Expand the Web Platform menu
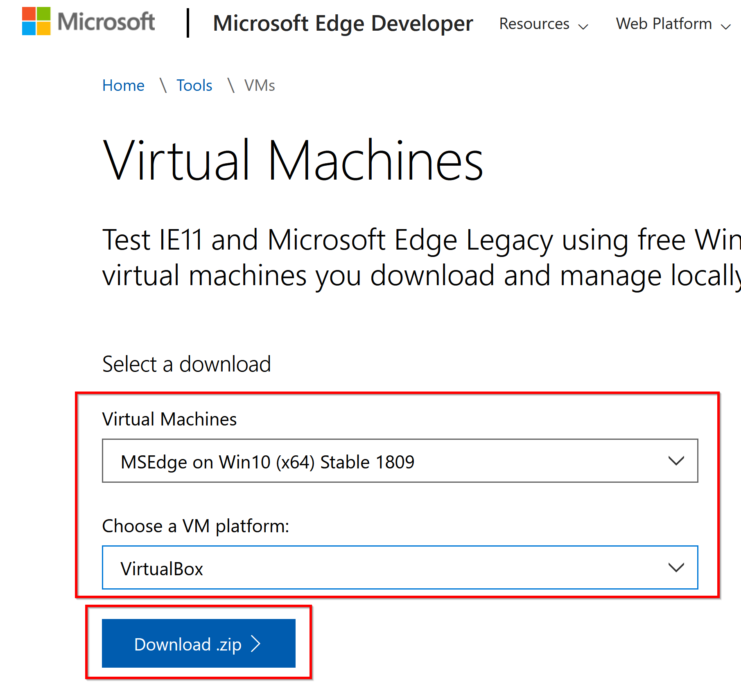The width and height of the screenshot is (741, 700). 673,24
